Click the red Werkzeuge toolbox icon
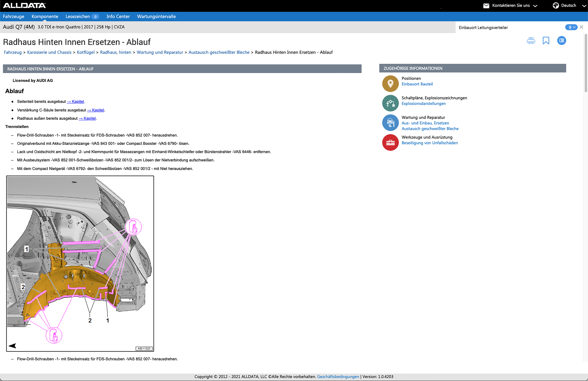Screen dimensions: 588x381 [x=390, y=142]
